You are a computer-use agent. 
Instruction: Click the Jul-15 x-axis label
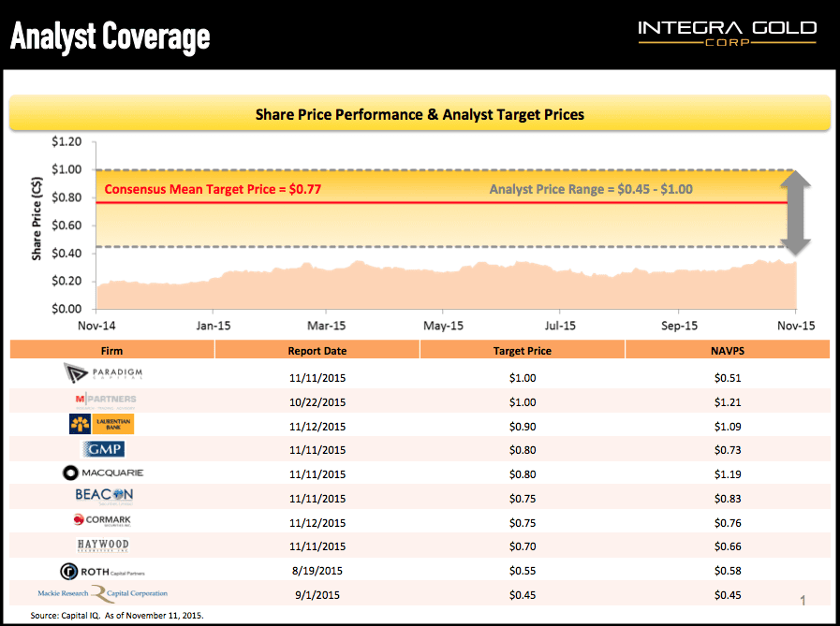[560, 326]
